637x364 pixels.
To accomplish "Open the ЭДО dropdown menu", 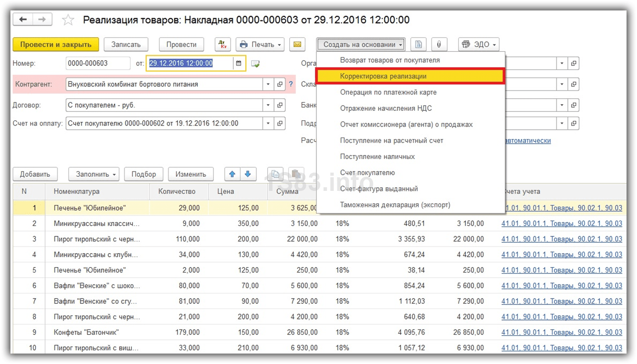I will point(479,44).
